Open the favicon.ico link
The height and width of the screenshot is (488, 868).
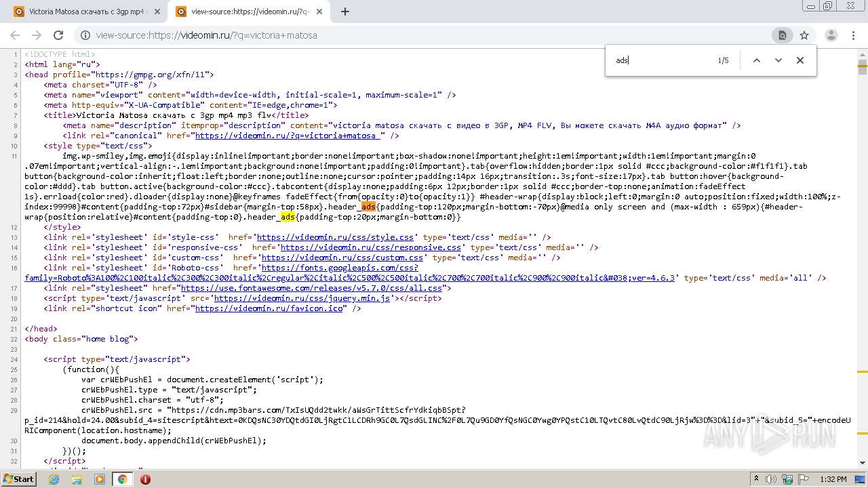tap(269, 308)
